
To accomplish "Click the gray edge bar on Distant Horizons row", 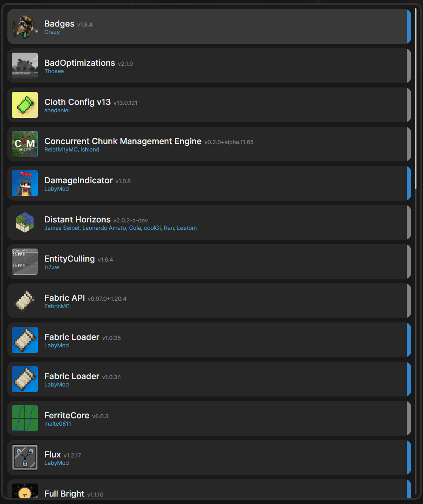I will [x=409, y=222].
